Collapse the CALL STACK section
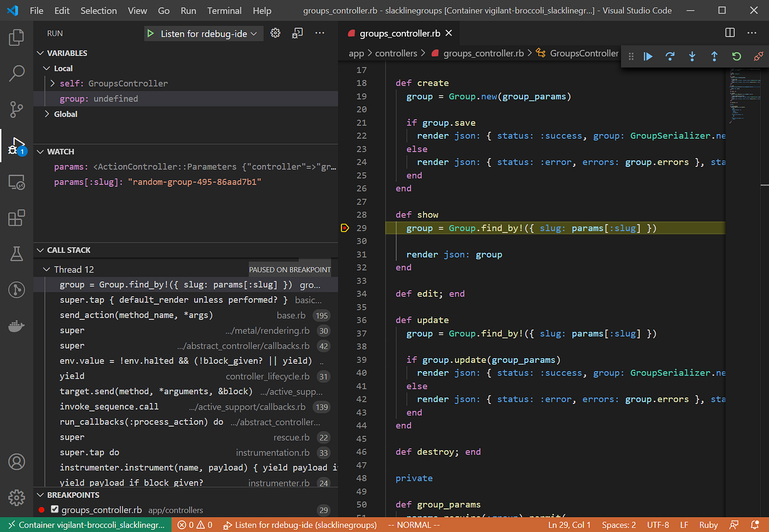This screenshot has width=769, height=532. pyautogui.click(x=39, y=250)
